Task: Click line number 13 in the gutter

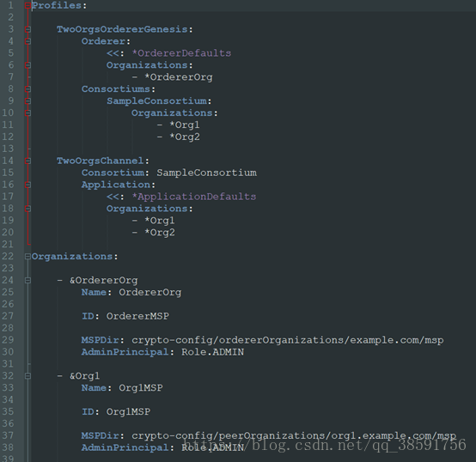Action: pos(8,149)
